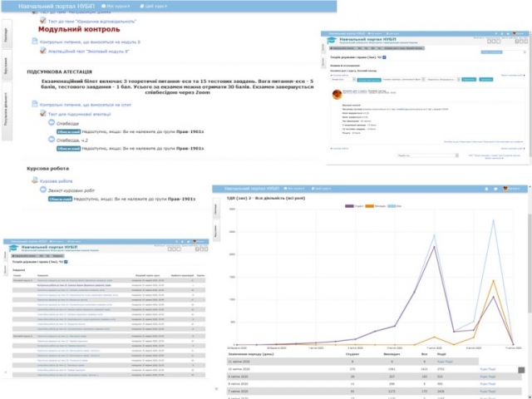The height and width of the screenshot is (399, 532).
Task: Open the 'Мої курси' dropdown menu
Action: tap(113, 5)
